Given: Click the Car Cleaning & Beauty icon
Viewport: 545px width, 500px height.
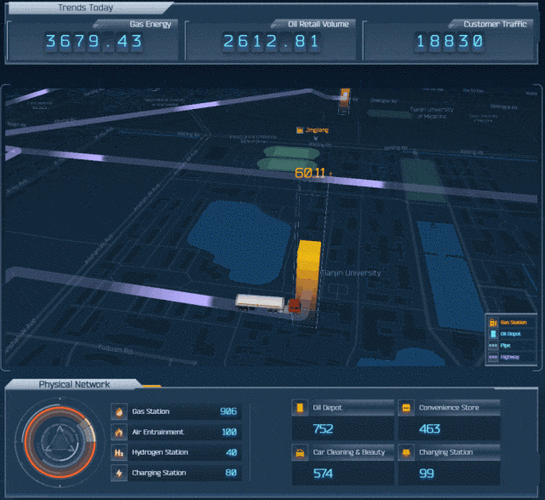Looking at the screenshot, I should click(x=300, y=453).
